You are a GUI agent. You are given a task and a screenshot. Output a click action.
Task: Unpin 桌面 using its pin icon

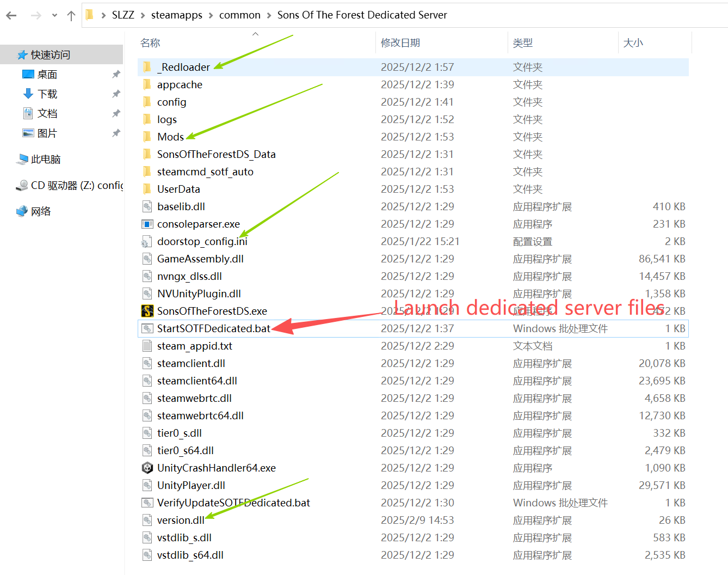[116, 75]
